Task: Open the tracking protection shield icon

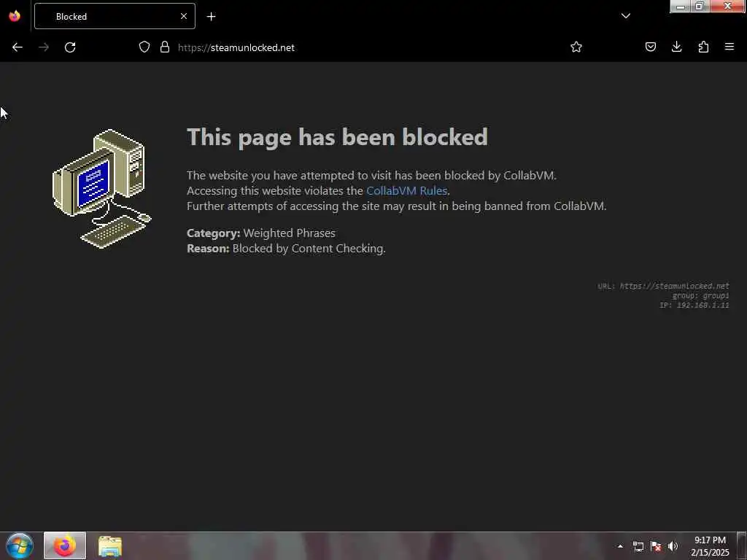Action: [144, 47]
